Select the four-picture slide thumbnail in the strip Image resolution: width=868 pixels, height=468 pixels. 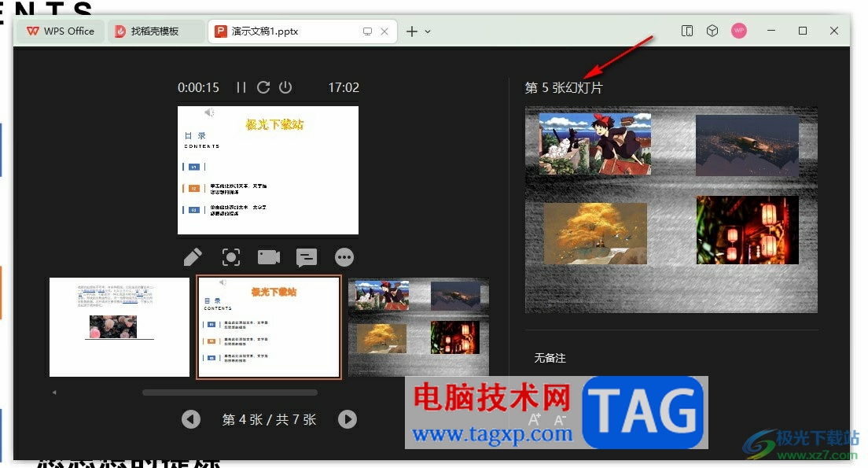pos(418,327)
